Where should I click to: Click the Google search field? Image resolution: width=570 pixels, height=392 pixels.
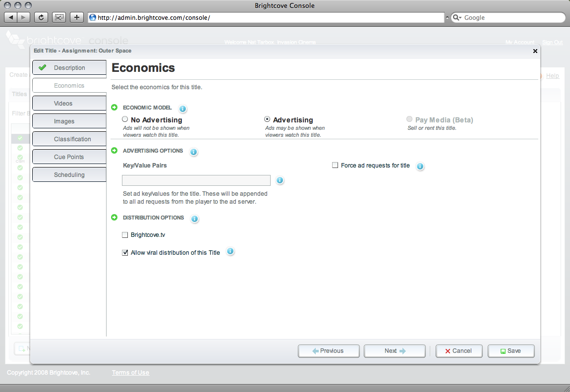pos(508,17)
